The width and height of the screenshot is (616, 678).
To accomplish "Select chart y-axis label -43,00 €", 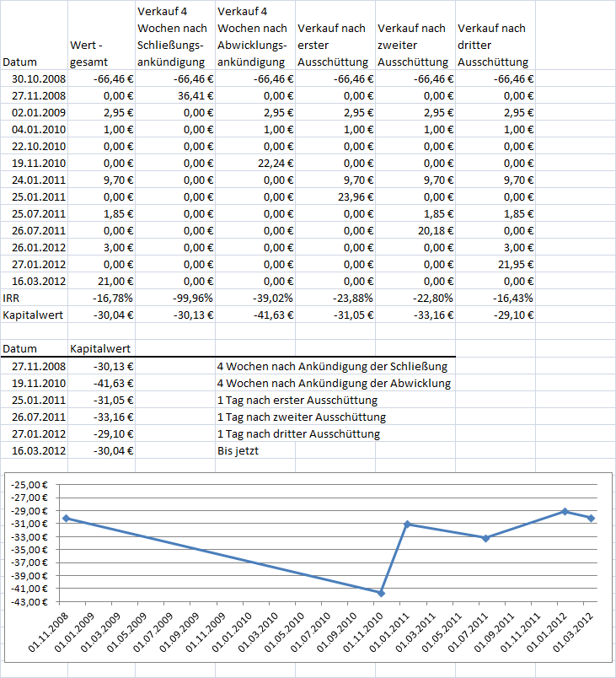I will click(29, 601).
